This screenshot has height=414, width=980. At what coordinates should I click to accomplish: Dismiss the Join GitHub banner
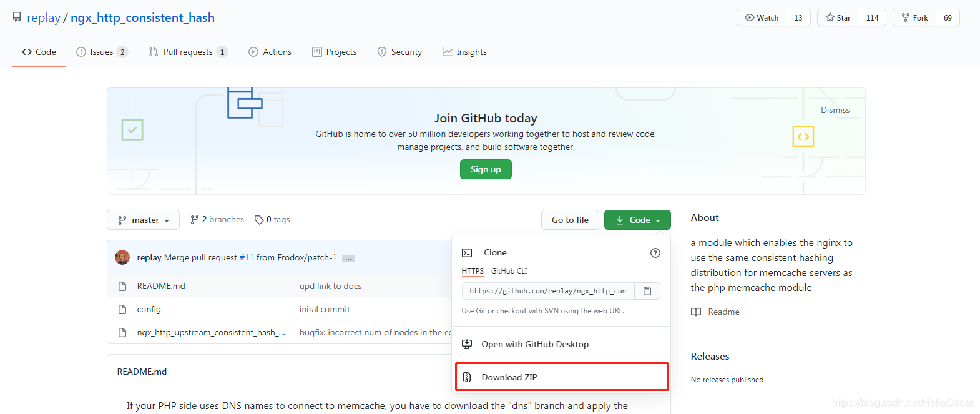tap(835, 110)
